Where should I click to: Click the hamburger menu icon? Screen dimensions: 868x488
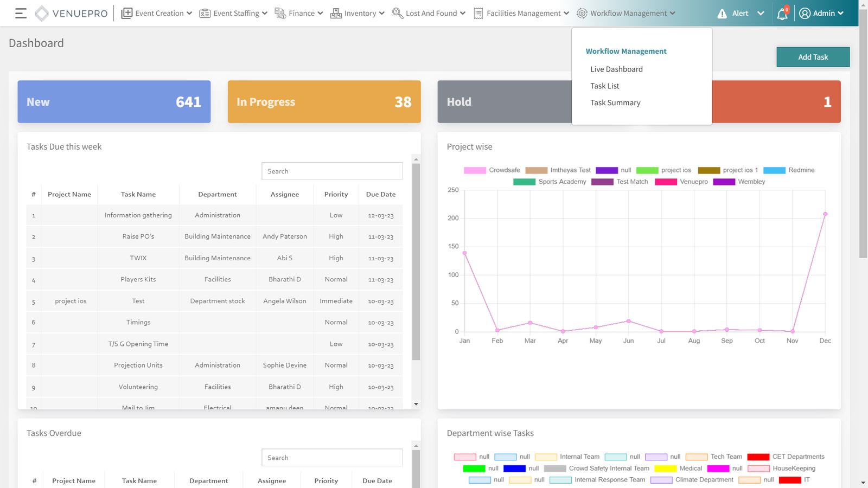[21, 14]
